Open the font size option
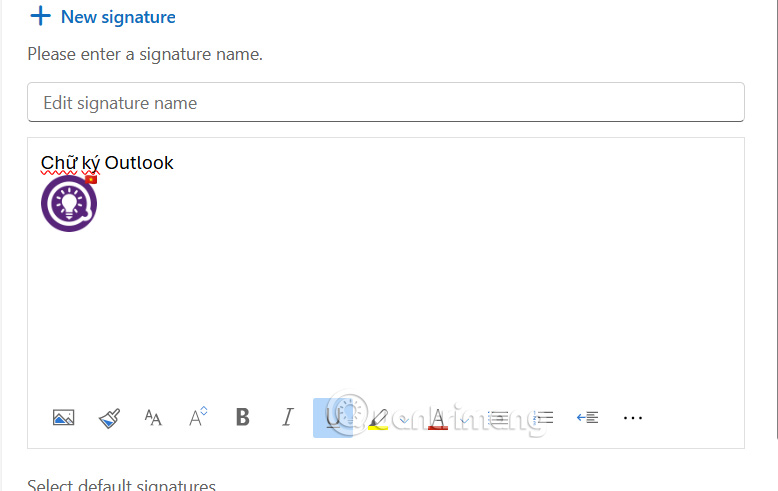This screenshot has height=491, width=778. point(153,418)
